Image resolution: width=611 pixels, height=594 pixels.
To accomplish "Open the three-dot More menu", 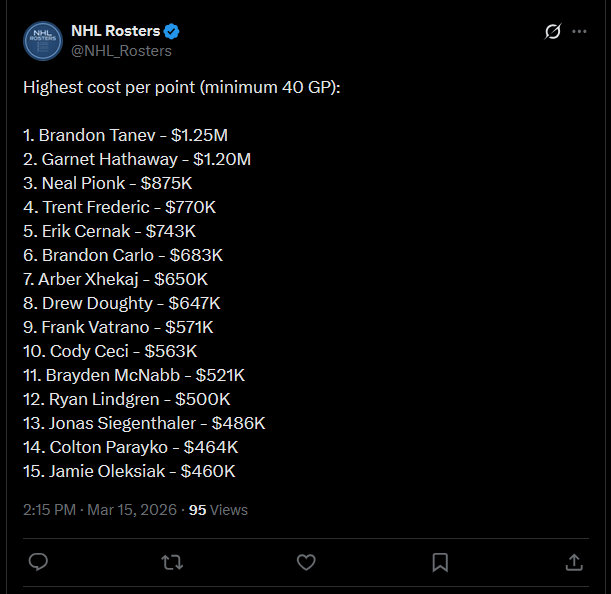I will tap(579, 32).
